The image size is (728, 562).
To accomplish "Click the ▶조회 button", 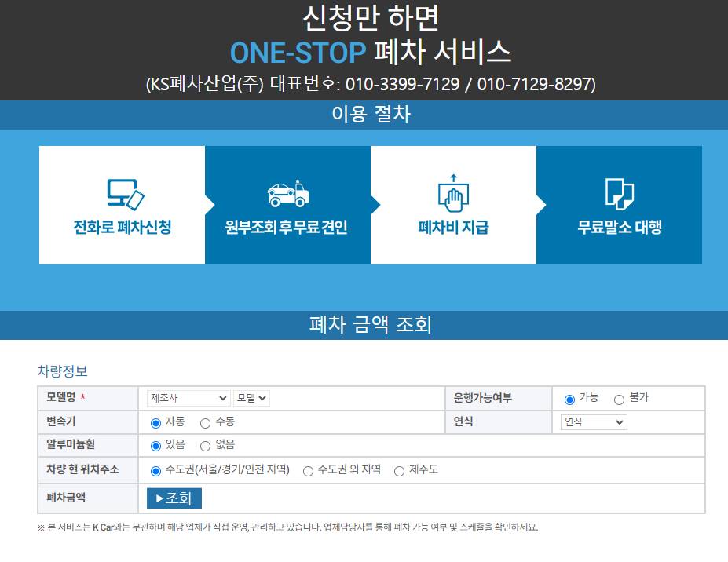I will pyautogui.click(x=174, y=498).
